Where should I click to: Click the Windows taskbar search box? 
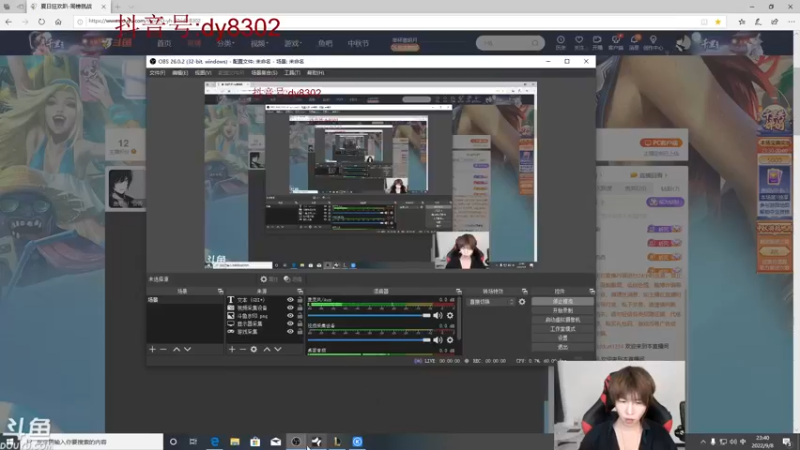[x=92, y=442]
